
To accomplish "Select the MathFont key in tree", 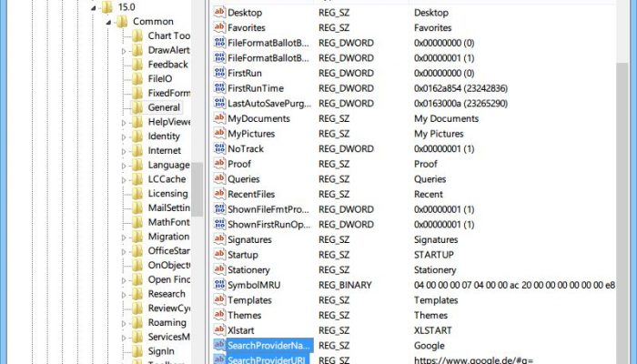I will pos(168,222).
